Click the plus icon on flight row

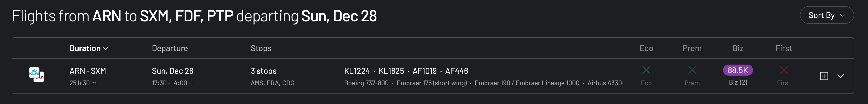pyautogui.click(x=824, y=76)
